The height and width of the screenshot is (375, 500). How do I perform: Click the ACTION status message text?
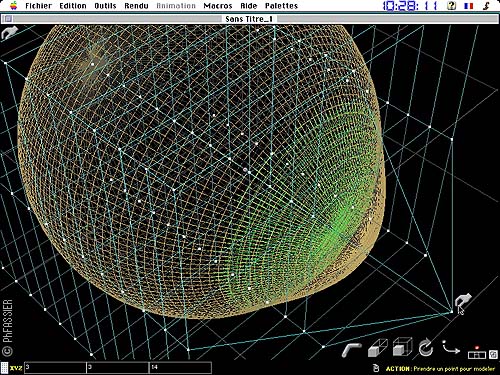point(440,369)
